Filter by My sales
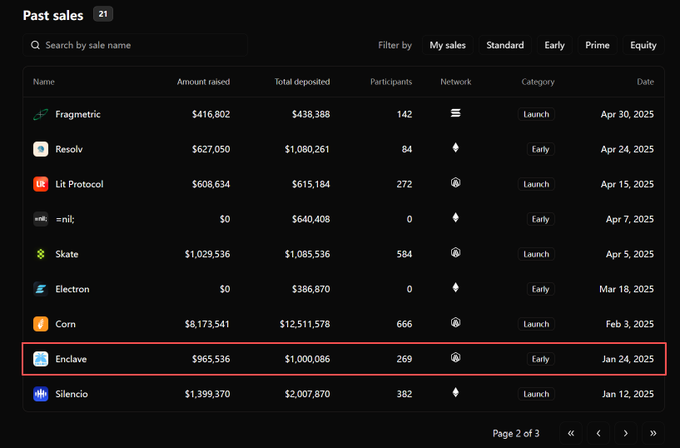 pyautogui.click(x=448, y=45)
